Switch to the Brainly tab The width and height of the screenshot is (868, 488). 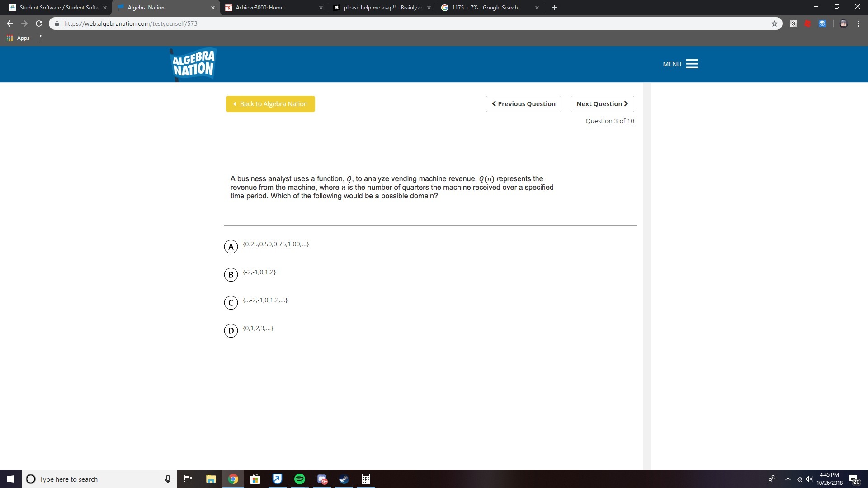click(x=382, y=8)
